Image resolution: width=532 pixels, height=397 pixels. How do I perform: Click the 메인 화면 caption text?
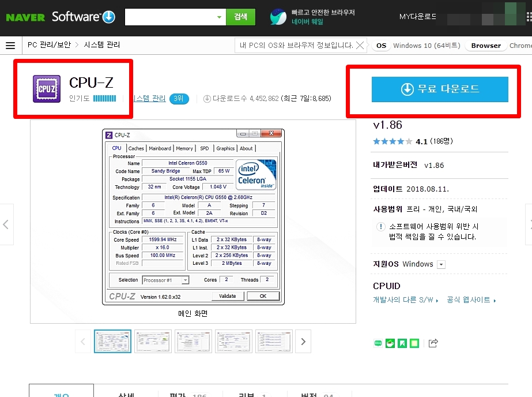tap(193, 313)
